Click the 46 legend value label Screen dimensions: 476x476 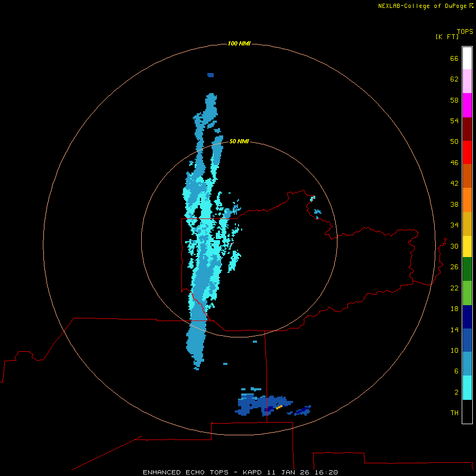(454, 163)
